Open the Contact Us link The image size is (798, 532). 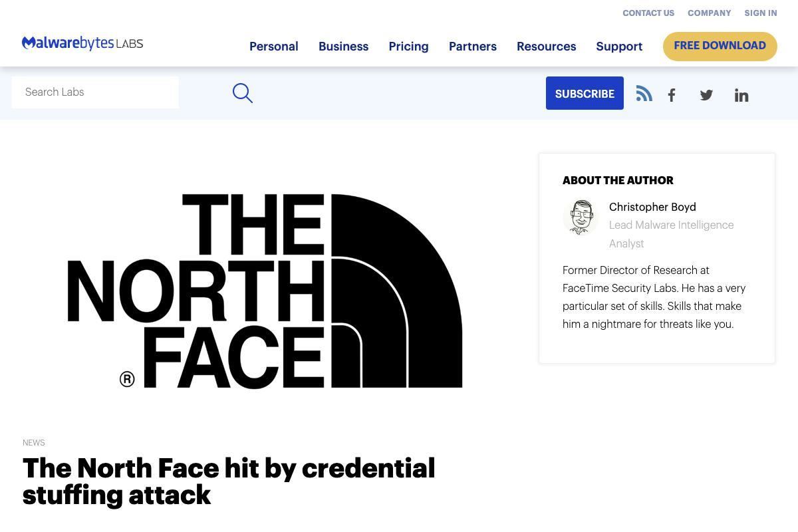[x=648, y=13]
